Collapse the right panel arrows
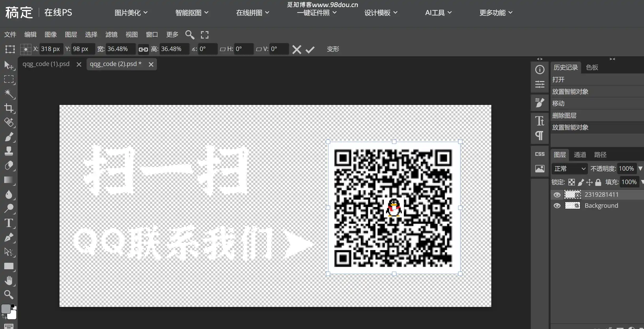Screen dimensions: 644x329 (x=612, y=59)
